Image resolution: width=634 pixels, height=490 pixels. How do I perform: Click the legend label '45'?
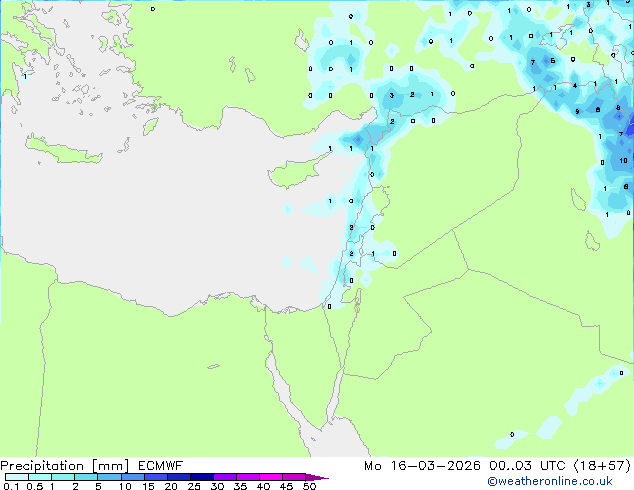tap(286, 486)
